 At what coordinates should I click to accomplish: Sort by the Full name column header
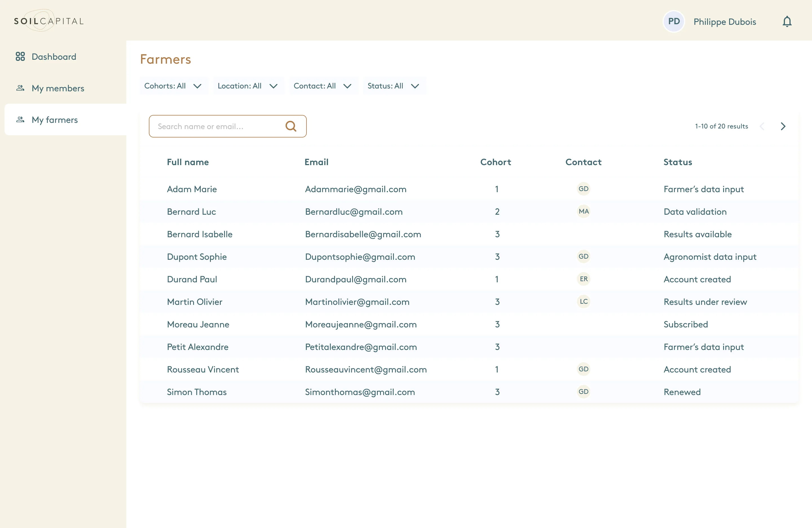(188, 162)
